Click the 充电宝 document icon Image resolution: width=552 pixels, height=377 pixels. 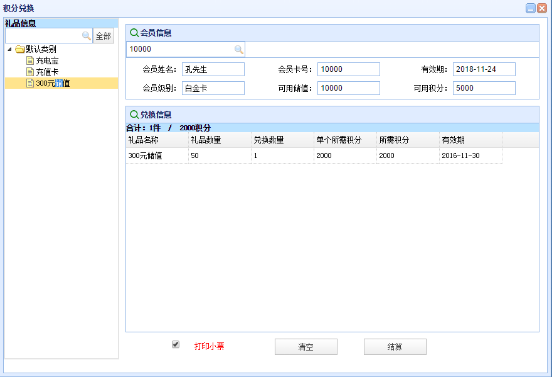pos(30,61)
